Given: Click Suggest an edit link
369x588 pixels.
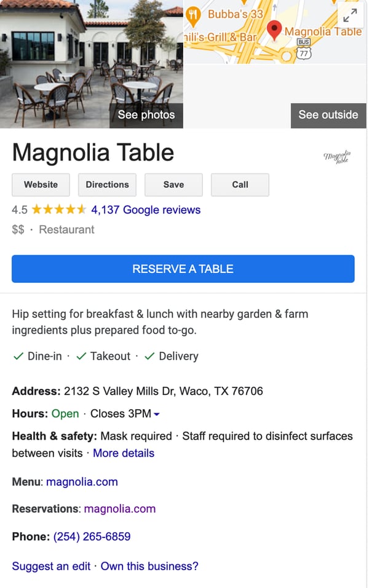Looking at the screenshot, I should pos(52,566).
